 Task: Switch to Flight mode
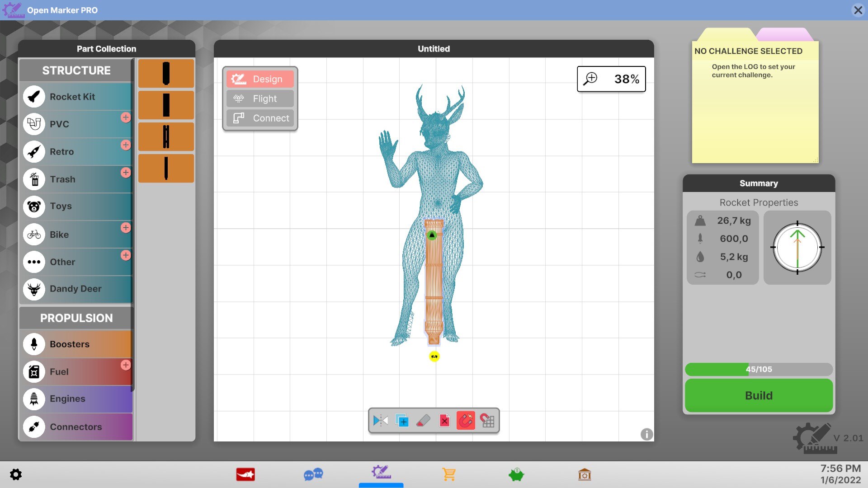260,99
